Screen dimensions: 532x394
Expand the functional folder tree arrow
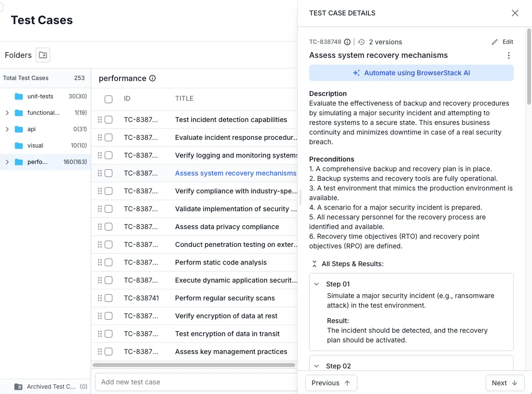[7, 113]
